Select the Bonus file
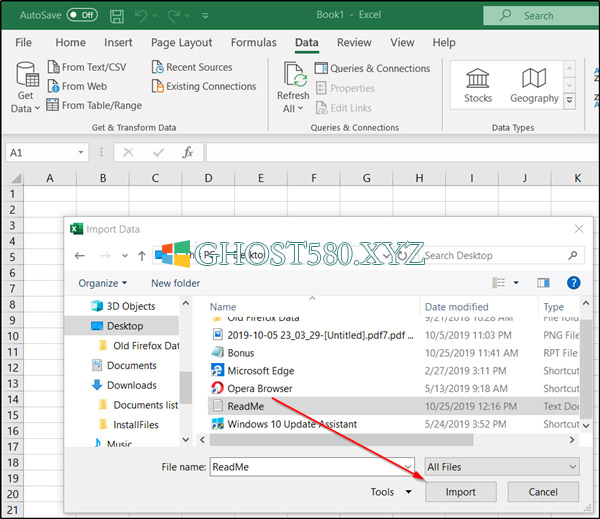Viewport: 600px width, 519px height. click(241, 353)
